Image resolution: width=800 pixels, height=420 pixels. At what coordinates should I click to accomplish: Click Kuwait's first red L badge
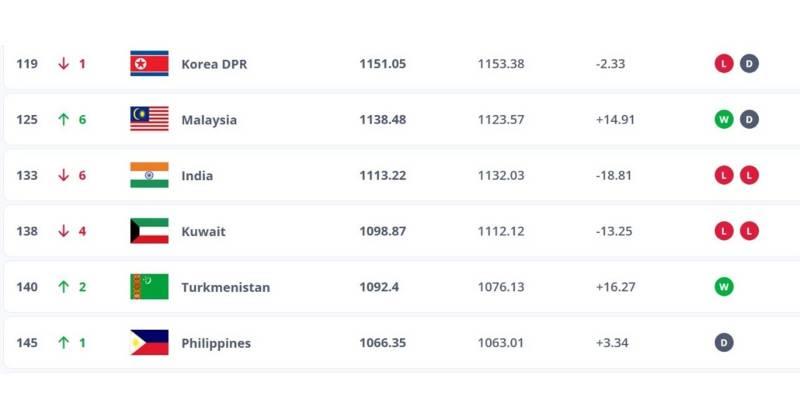[x=723, y=231]
